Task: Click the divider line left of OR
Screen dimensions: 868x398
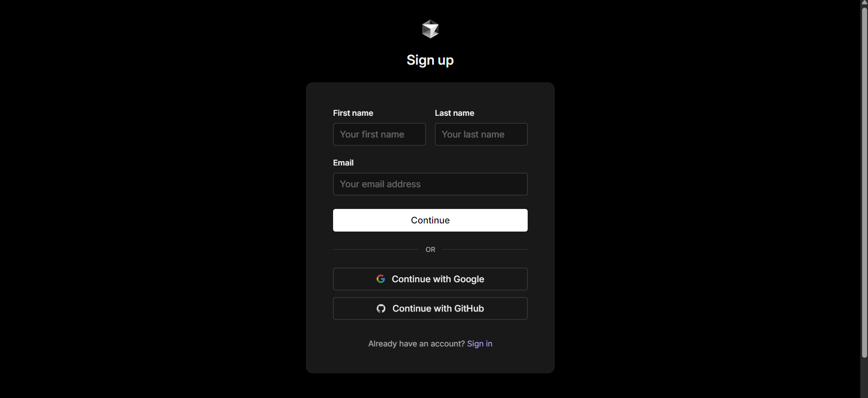Action: click(376, 249)
